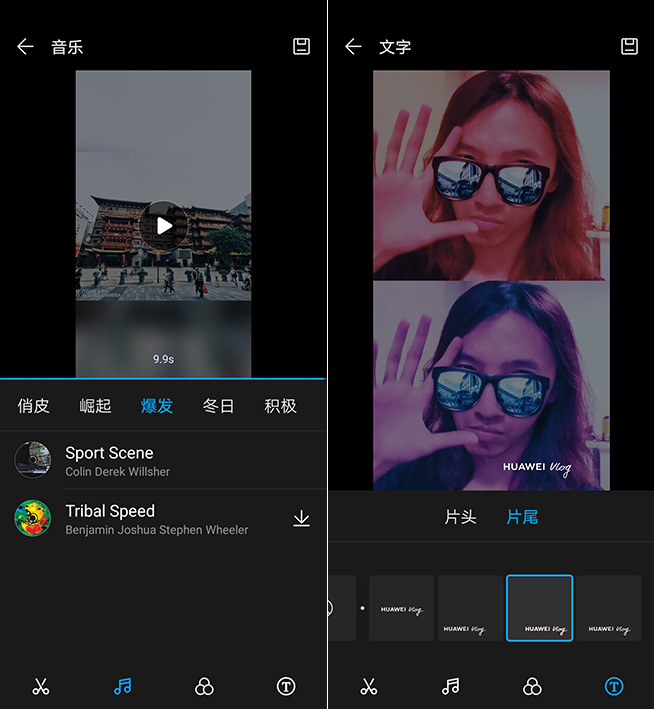
Task: Choose the Tribal Speed song
Action: click(110, 519)
